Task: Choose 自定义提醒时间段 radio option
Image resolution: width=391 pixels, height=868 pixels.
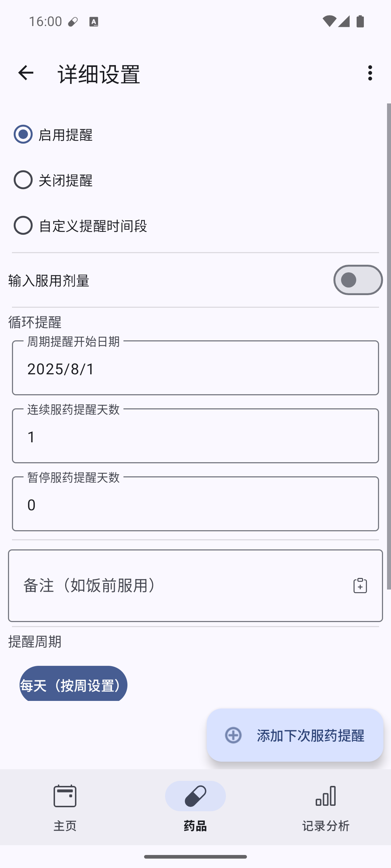Action: click(x=23, y=225)
